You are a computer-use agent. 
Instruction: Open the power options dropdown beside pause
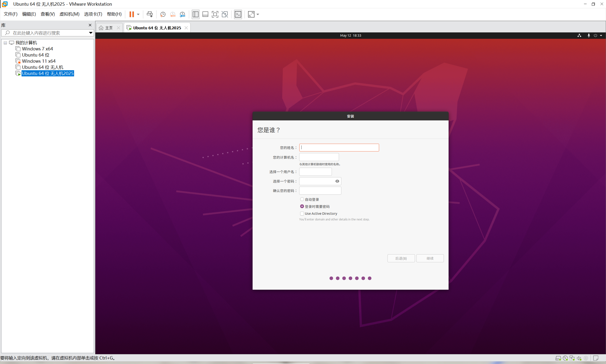(138, 14)
